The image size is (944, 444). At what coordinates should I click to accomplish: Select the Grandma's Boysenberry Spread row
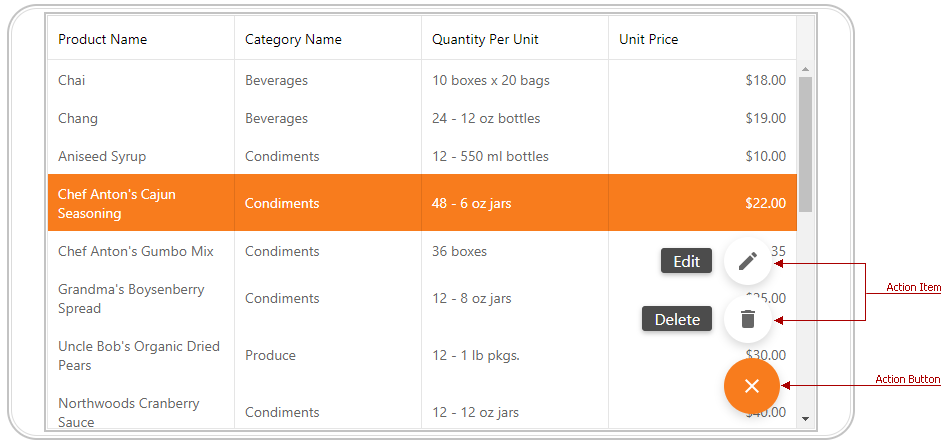[x=422, y=298]
